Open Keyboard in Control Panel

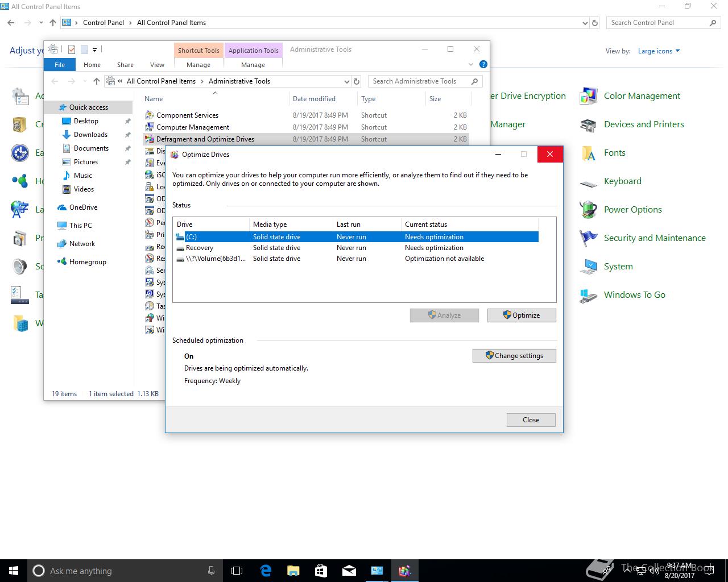[x=610, y=181]
